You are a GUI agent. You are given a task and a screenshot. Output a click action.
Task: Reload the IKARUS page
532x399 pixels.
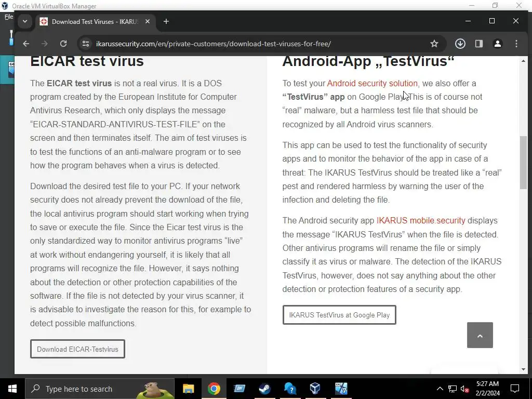(63, 44)
